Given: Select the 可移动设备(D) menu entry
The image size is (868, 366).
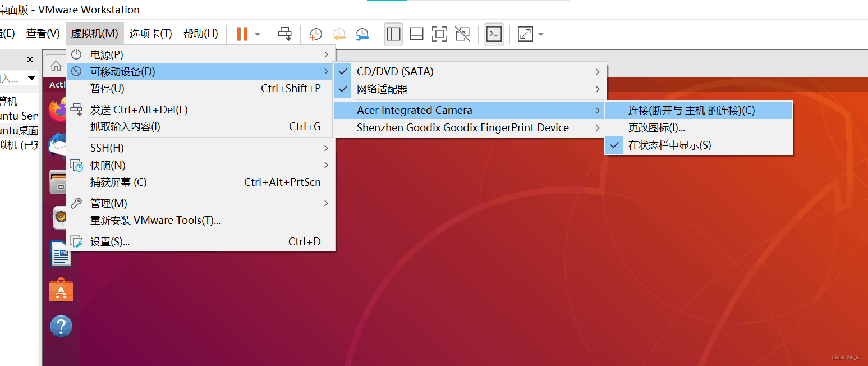Looking at the screenshot, I should click(x=200, y=71).
